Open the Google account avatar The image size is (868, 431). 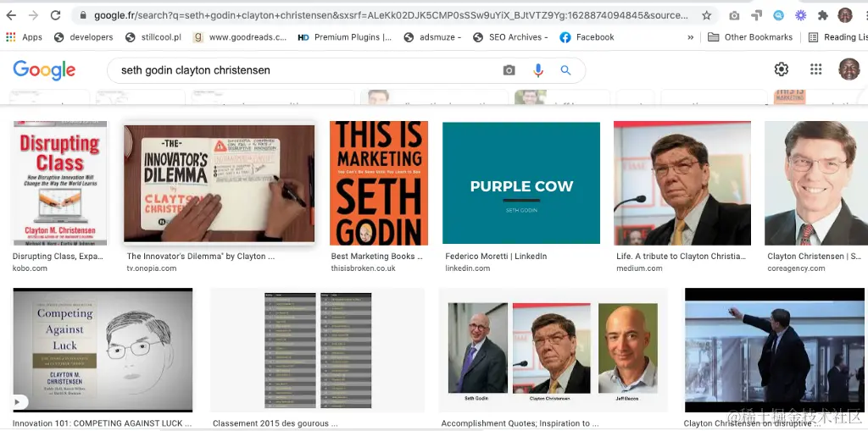tap(849, 69)
